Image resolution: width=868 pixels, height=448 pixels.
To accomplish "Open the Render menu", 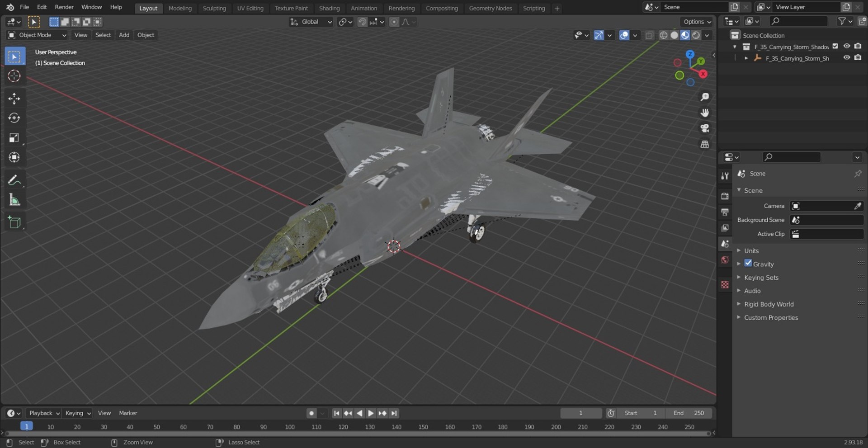I will click(64, 7).
